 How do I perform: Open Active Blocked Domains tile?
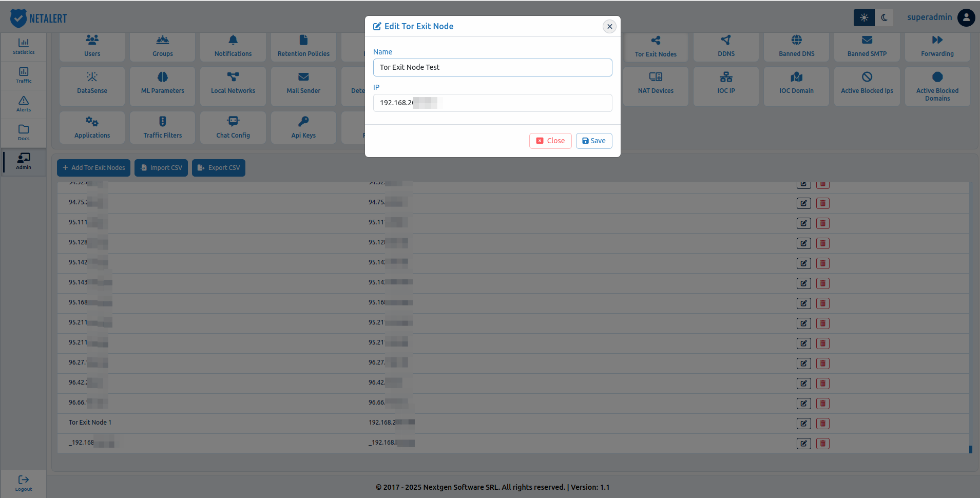coord(937,86)
